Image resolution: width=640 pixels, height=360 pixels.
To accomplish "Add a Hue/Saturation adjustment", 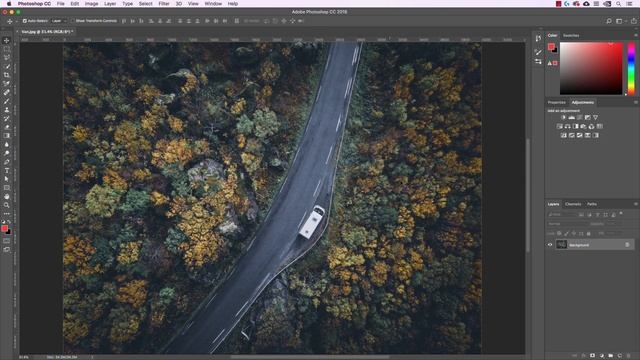I will point(560,127).
